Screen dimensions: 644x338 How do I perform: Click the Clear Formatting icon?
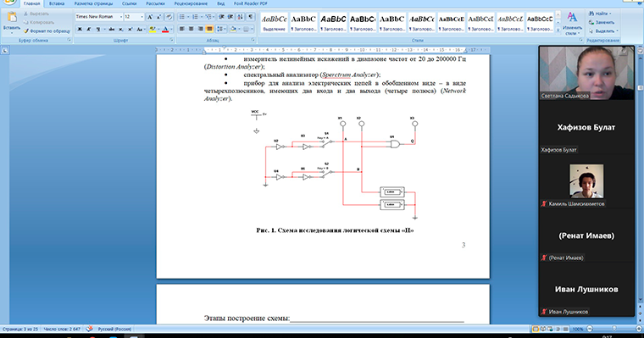(169, 17)
